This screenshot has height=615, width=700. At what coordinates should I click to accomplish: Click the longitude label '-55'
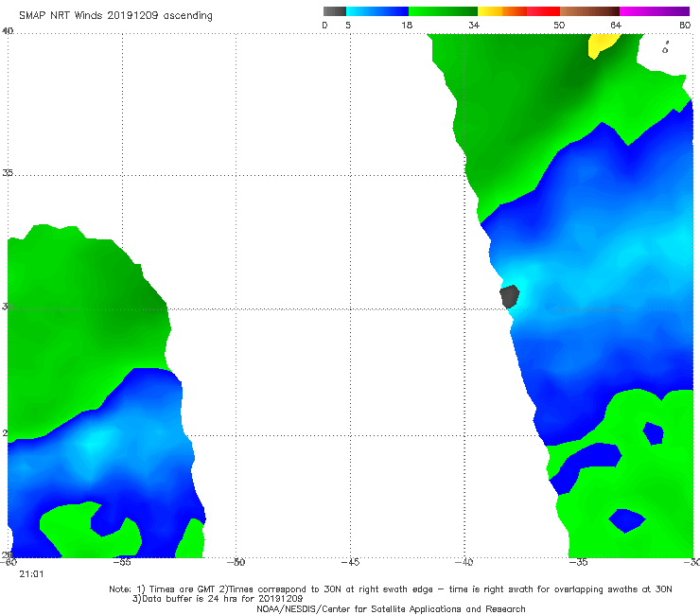tap(122, 562)
